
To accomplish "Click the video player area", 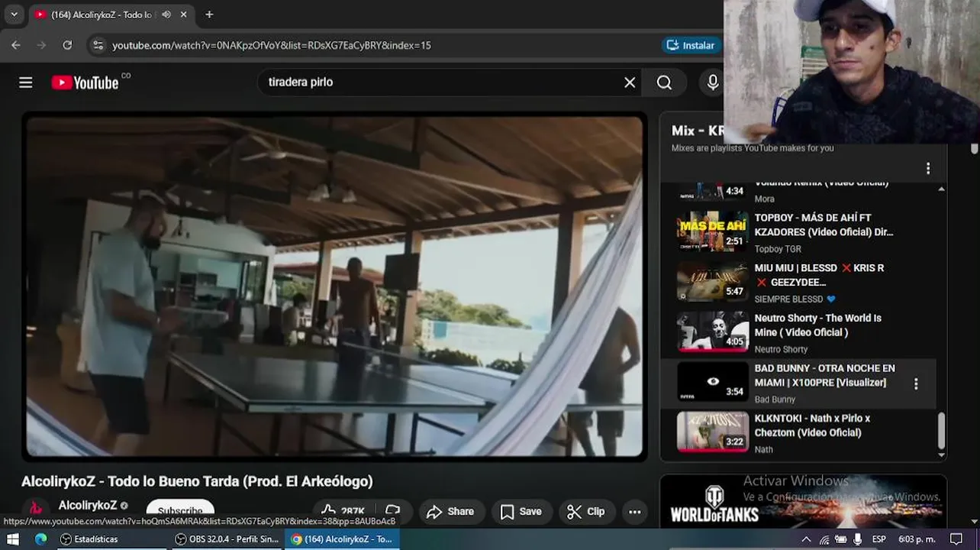I will pyautogui.click(x=334, y=286).
